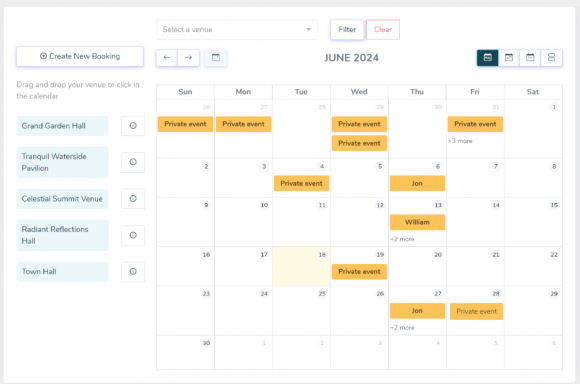Screen dimensions: 580x384
Task: Open the Jon event on June 6
Action: (x=417, y=183)
